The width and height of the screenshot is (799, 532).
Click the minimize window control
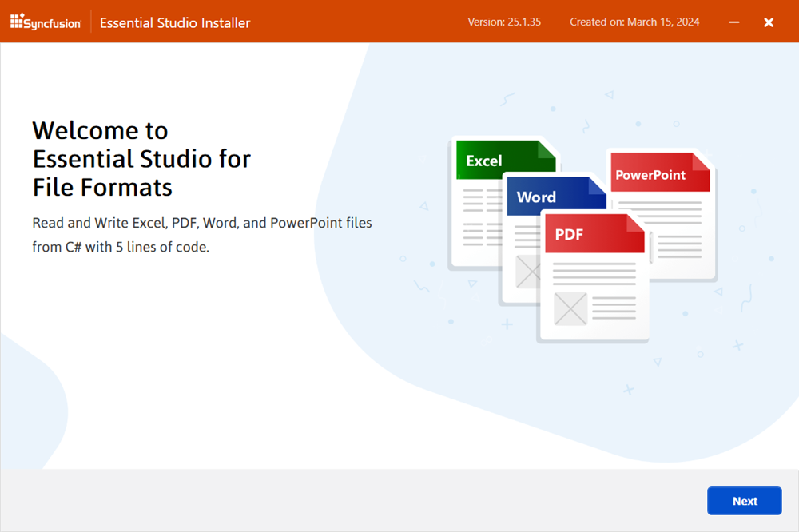(733, 22)
